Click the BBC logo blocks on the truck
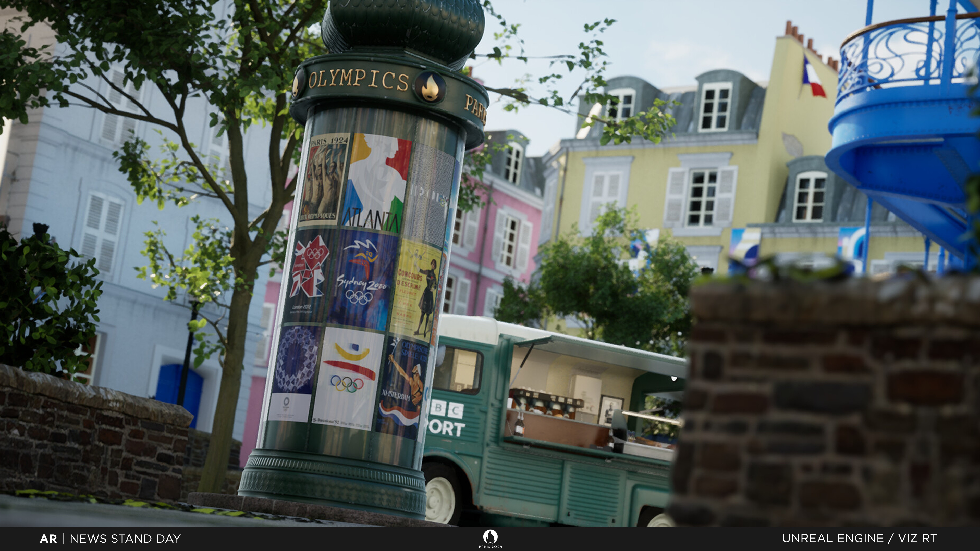 [x=447, y=409]
